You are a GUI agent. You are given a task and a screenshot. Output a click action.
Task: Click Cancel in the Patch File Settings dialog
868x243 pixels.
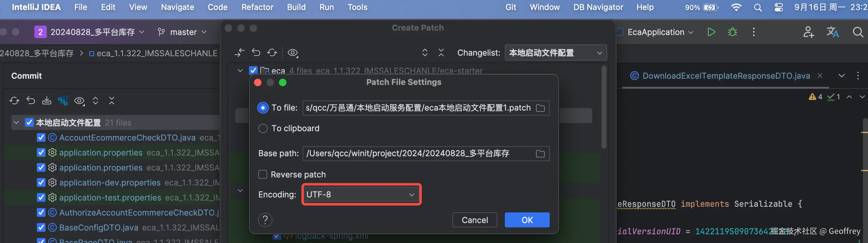pos(474,220)
